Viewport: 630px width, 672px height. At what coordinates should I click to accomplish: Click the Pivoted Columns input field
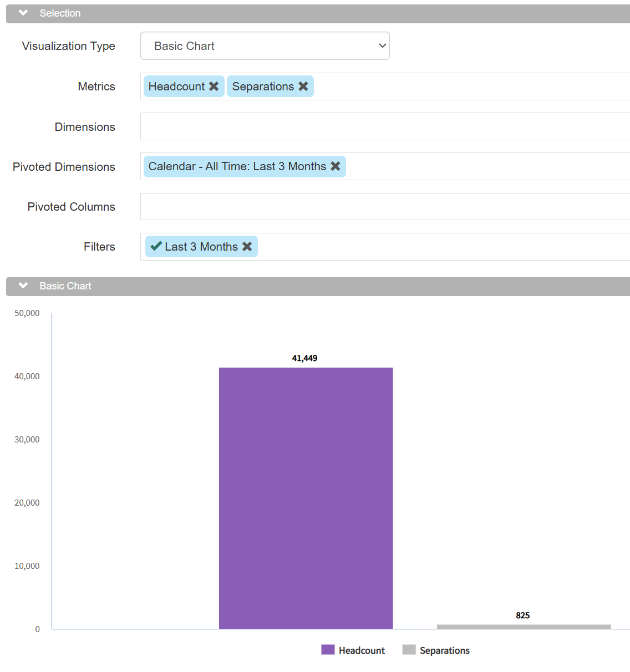point(385,207)
